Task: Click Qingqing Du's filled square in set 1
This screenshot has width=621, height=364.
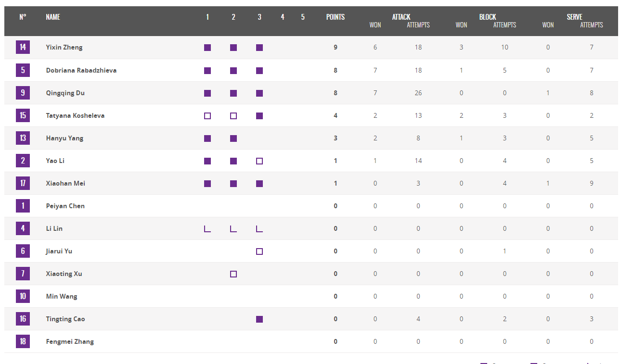Action: [207, 93]
